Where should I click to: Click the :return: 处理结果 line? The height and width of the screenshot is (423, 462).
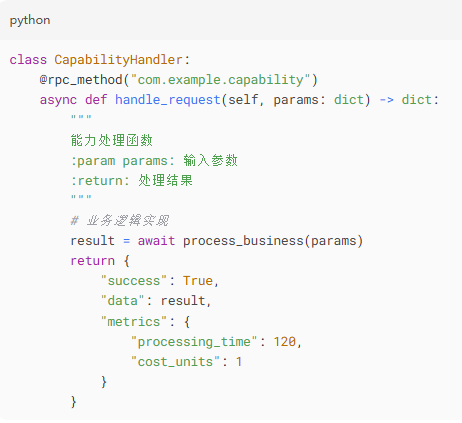[132, 181]
